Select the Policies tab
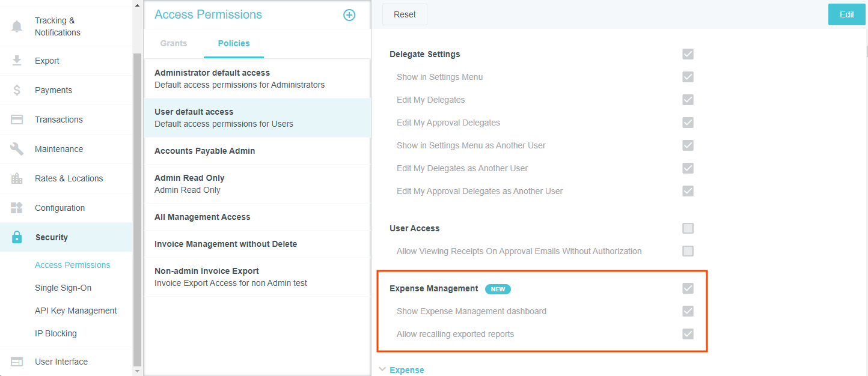The image size is (868, 376). (234, 43)
